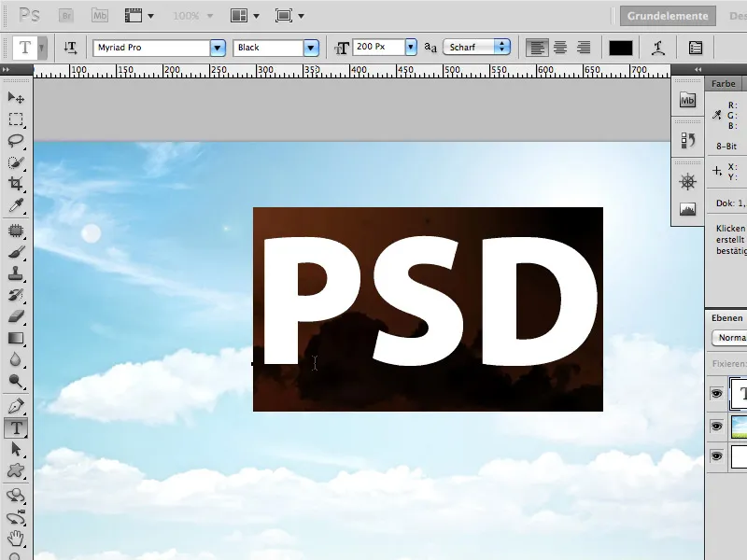The image size is (747, 560).
Task: Open the Myriad Pro font family dropdown
Action: (x=218, y=48)
